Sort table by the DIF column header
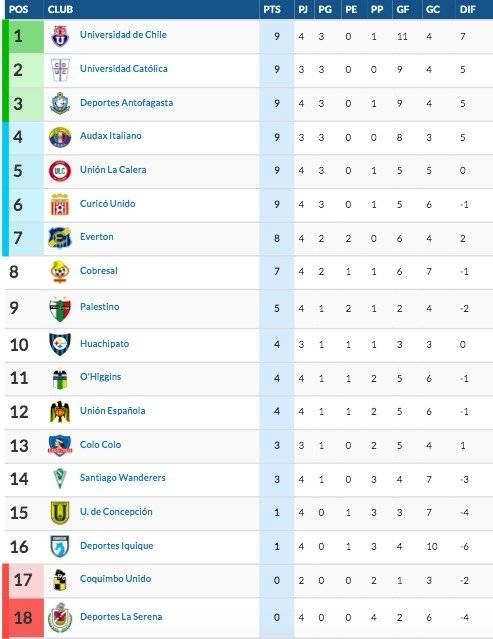 467,9
